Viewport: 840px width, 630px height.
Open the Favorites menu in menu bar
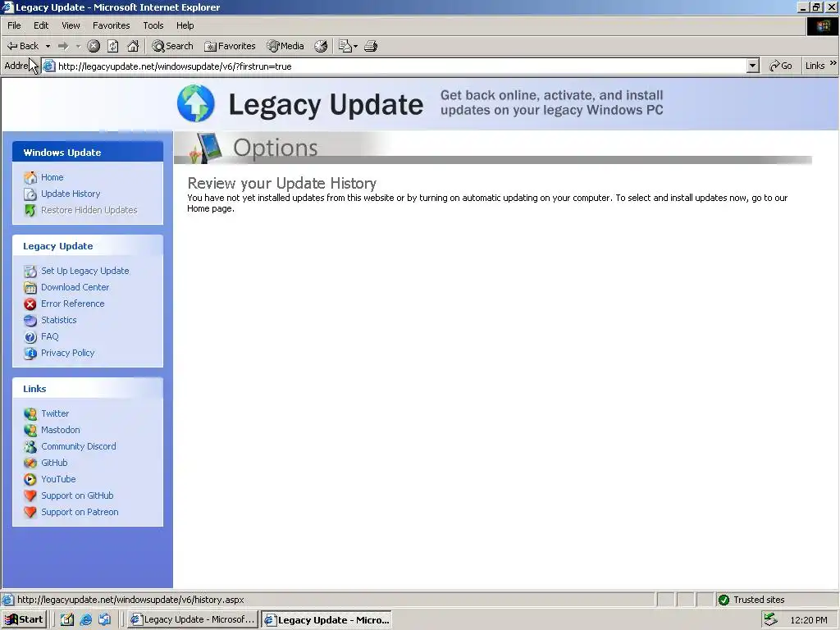tap(111, 25)
